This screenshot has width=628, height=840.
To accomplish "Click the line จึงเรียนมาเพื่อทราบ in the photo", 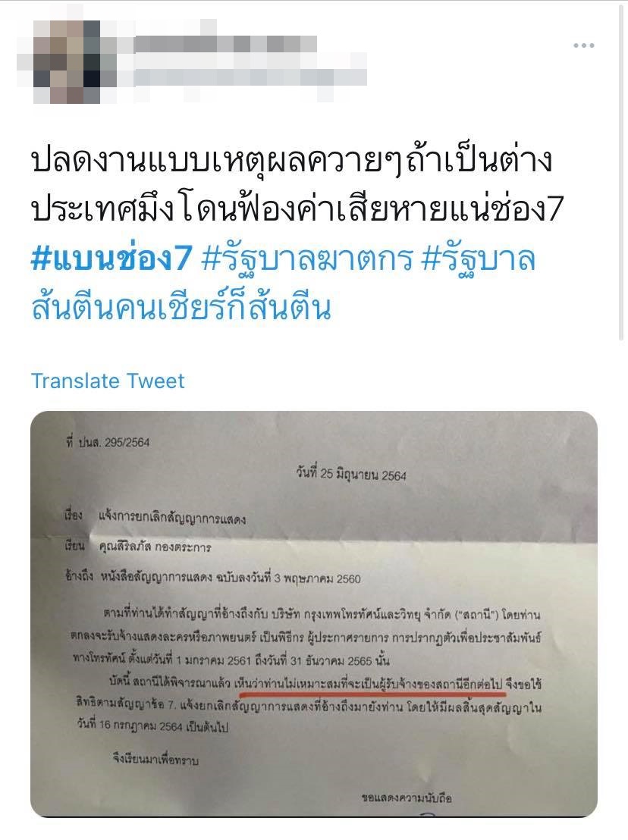I will (156, 759).
